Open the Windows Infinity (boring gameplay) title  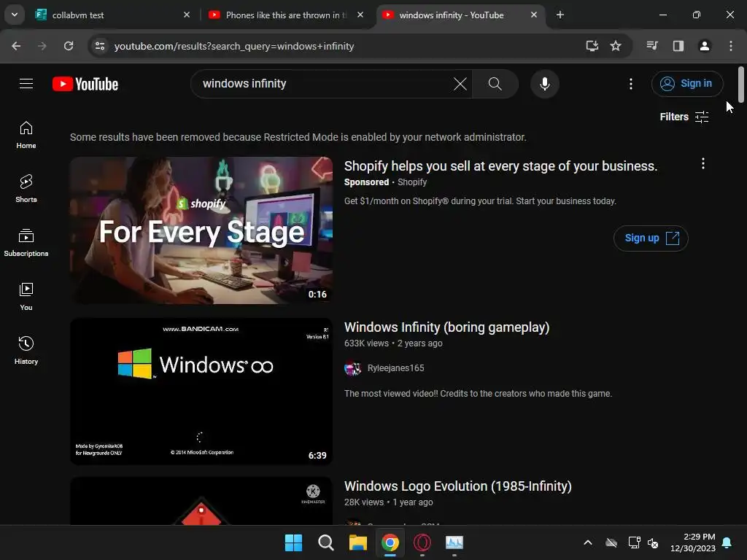pos(447,327)
